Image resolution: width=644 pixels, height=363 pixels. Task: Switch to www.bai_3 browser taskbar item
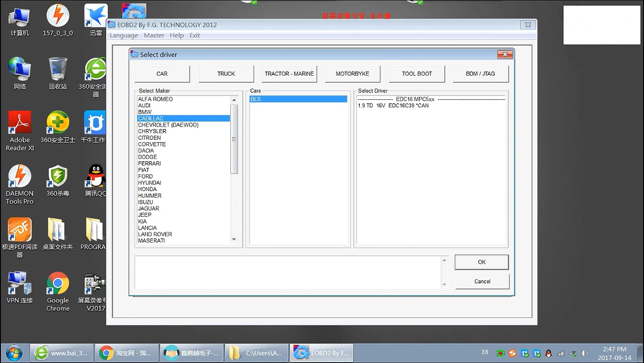coord(61,353)
